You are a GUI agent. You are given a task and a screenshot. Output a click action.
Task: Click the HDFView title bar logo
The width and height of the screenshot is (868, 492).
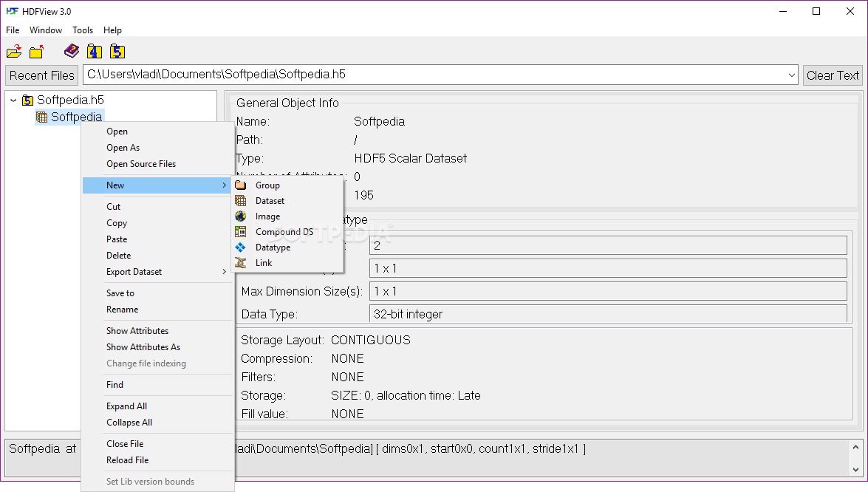(12, 11)
